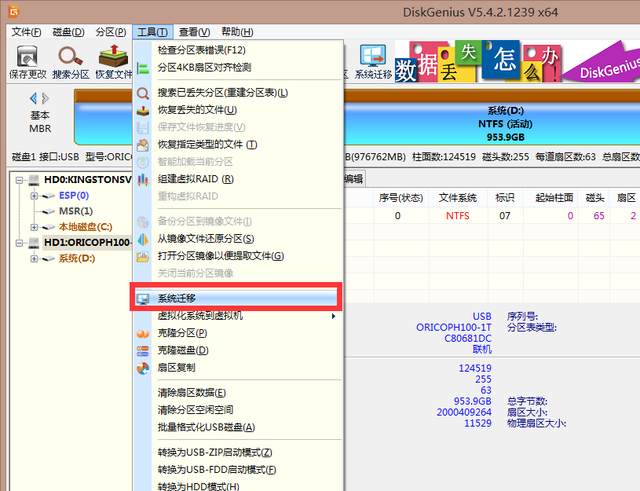The width and height of the screenshot is (640, 491).
Task: Click the Recover Files (恢复文件) toolbar icon
Action: click(113, 62)
